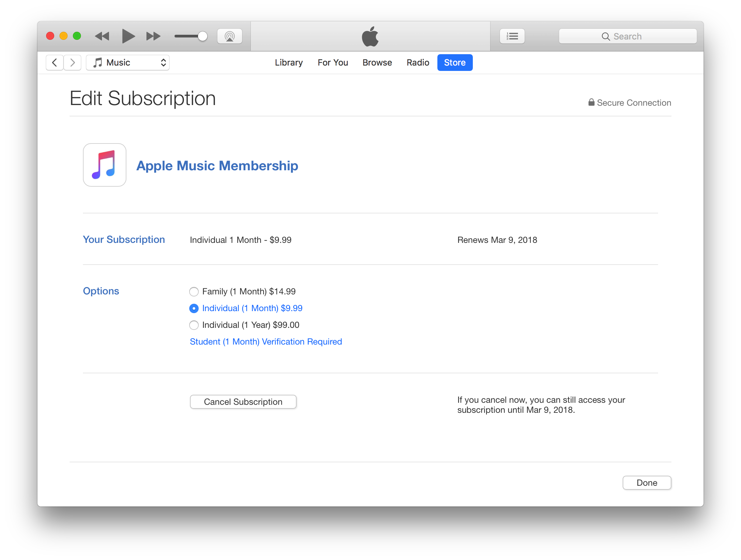The width and height of the screenshot is (741, 560).
Task: Click the rewind previous track button
Action: [102, 36]
